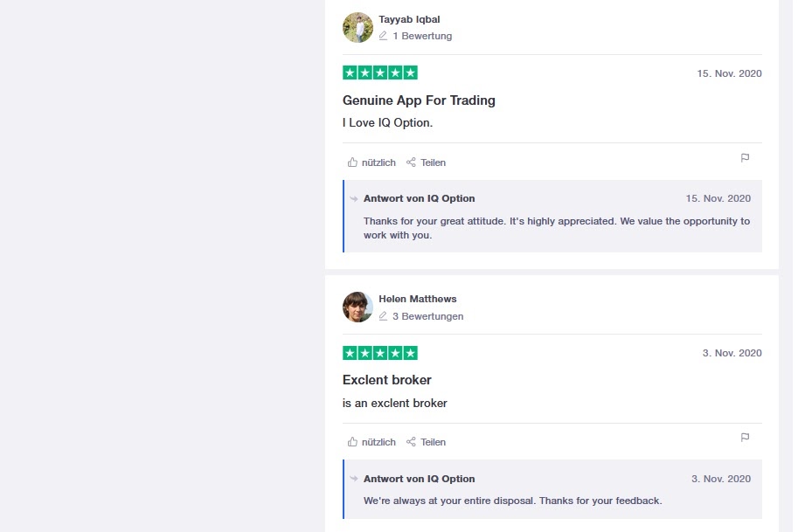812x532 pixels.
Task: Click the 15. Nov. 2020 review date
Action: (729, 73)
